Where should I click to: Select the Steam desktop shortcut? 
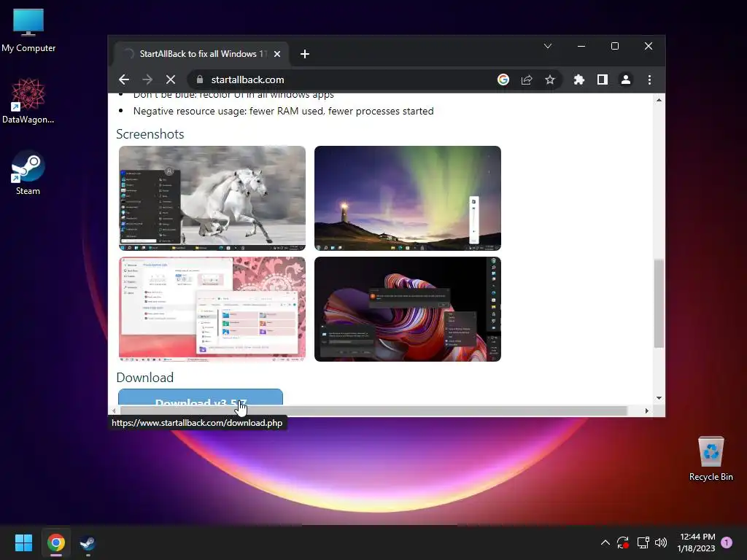[28, 173]
